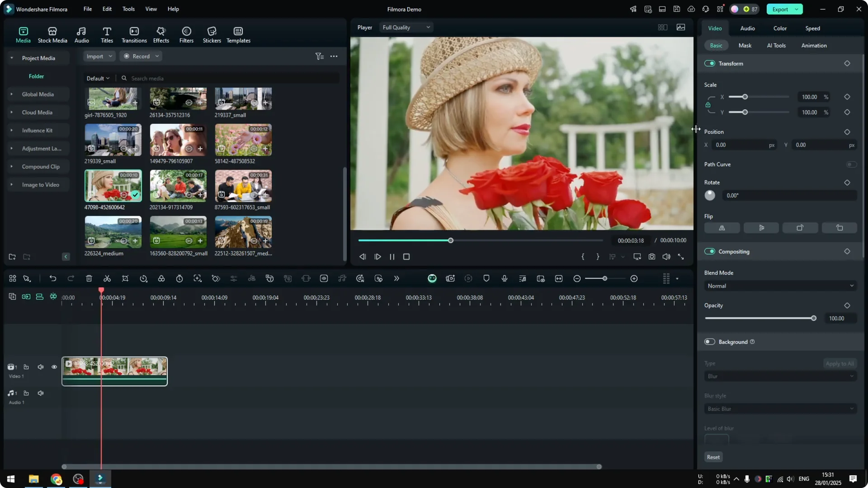Enable the Path Curve option

point(851,164)
